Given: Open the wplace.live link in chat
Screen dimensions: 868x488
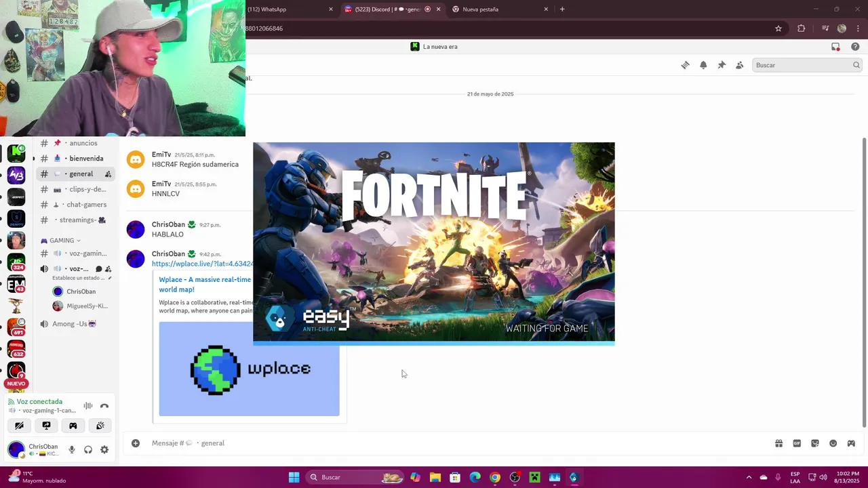Looking at the screenshot, I should (x=202, y=264).
